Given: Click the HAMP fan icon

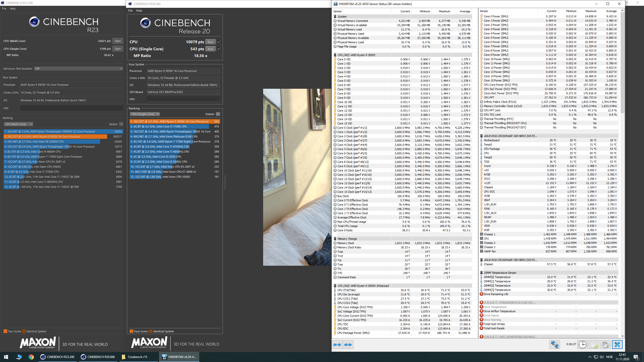Looking at the screenshot, I should 481,251.
